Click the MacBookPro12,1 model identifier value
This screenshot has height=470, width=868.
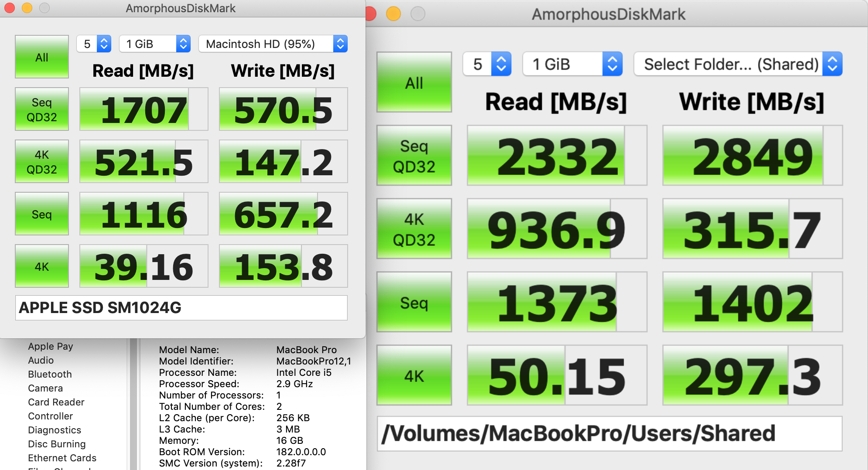314,361
